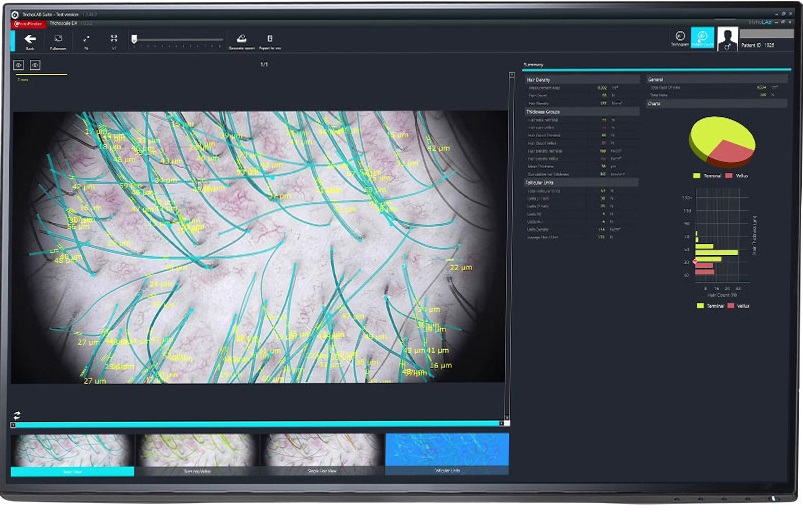803x512 pixels.
Task: Click the Back arrow button
Action: [x=30, y=40]
